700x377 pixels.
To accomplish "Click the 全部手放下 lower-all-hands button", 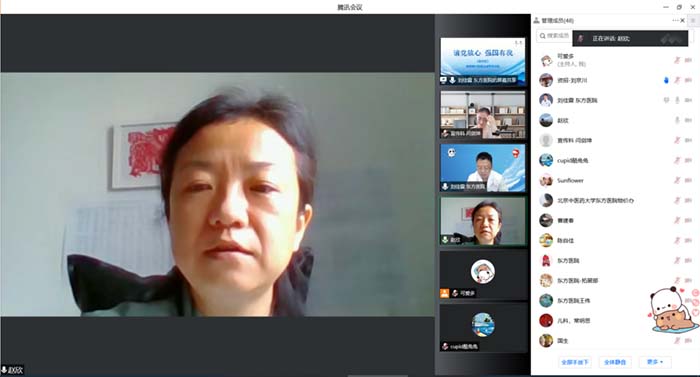I will click(x=575, y=362).
